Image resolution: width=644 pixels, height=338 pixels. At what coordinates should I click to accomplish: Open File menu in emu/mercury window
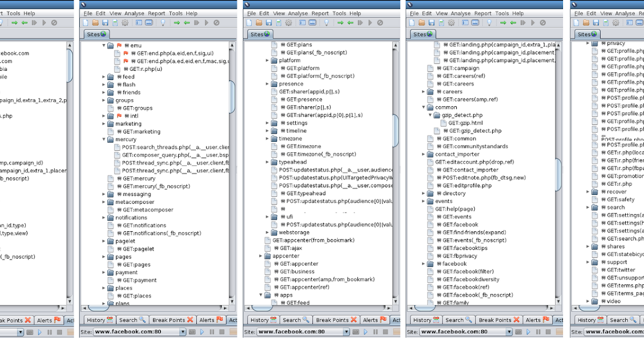click(x=88, y=13)
